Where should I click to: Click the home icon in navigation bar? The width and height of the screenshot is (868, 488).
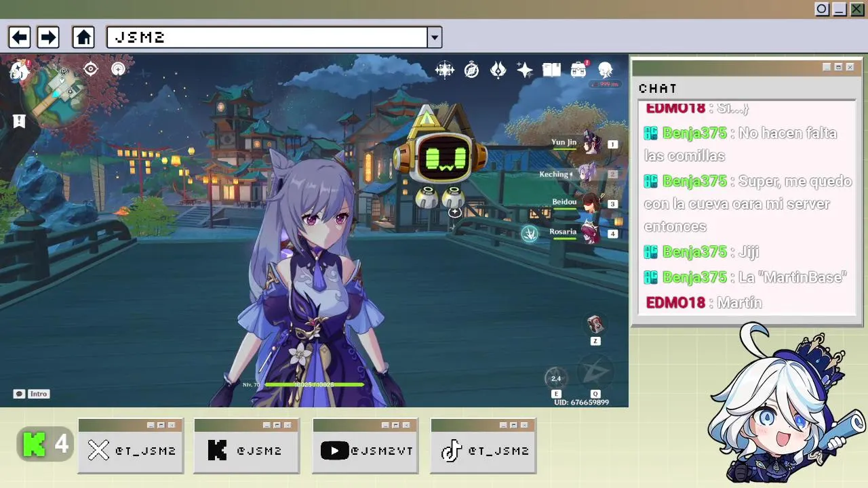[83, 37]
